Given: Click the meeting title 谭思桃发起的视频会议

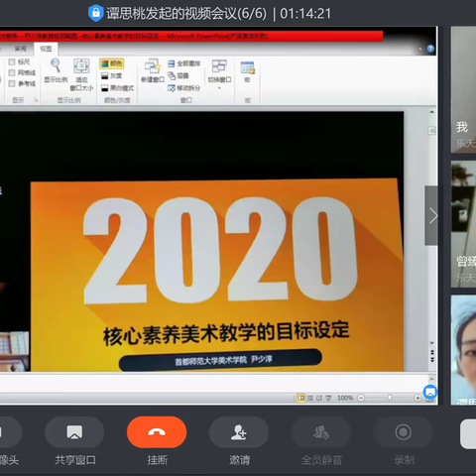Looking at the screenshot, I should coord(172,14).
